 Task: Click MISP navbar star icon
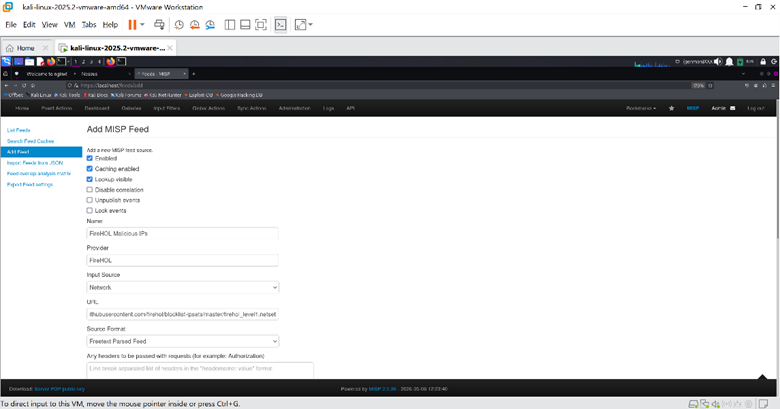pos(672,108)
